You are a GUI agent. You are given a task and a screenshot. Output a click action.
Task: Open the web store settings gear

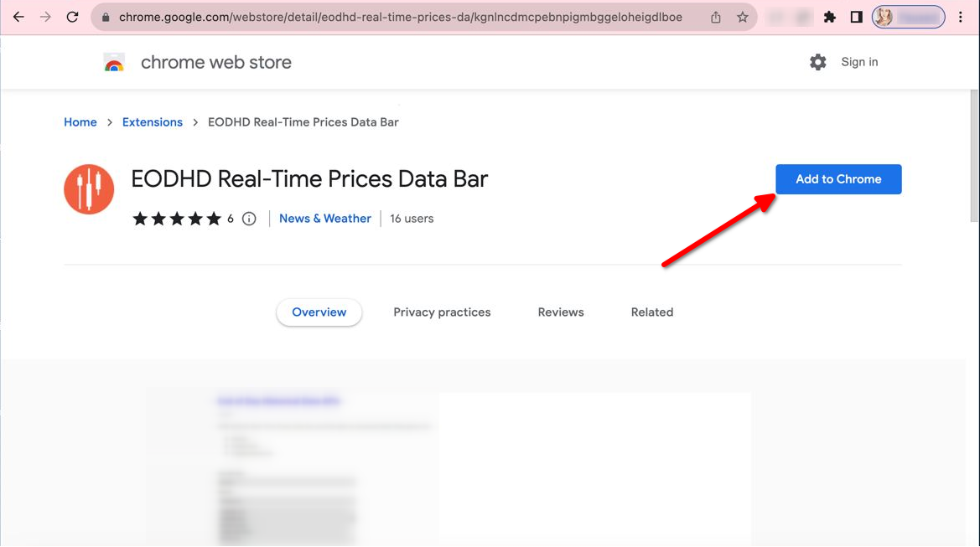(817, 62)
